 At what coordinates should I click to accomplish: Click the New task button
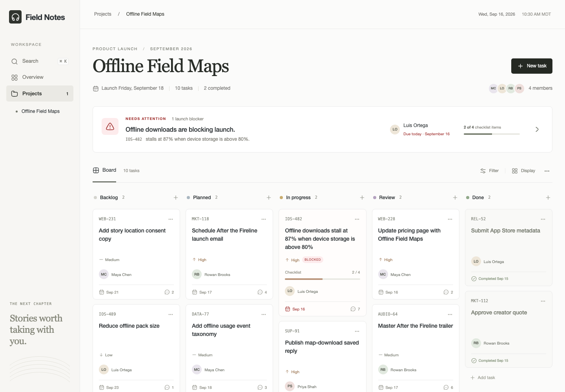[532, 66]
